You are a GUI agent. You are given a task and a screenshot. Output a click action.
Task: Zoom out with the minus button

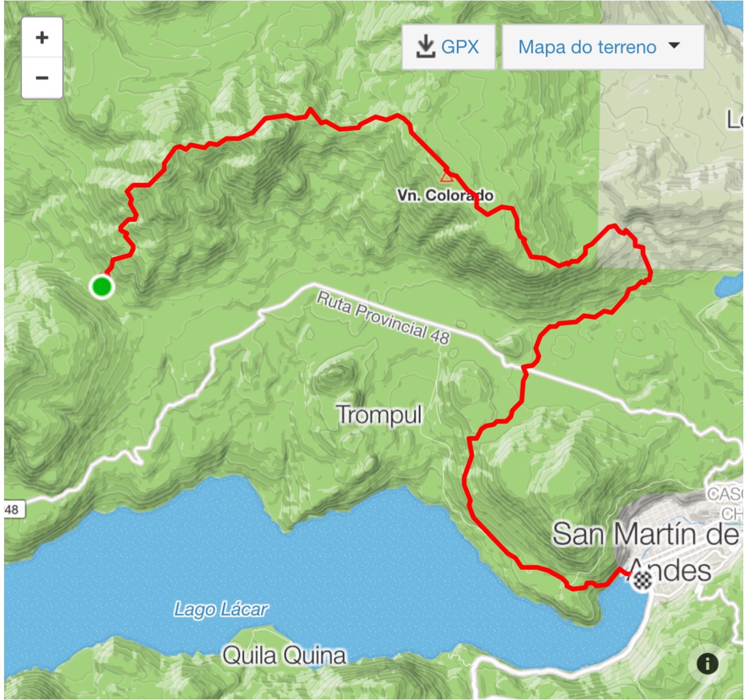click(x=42, y=78)
